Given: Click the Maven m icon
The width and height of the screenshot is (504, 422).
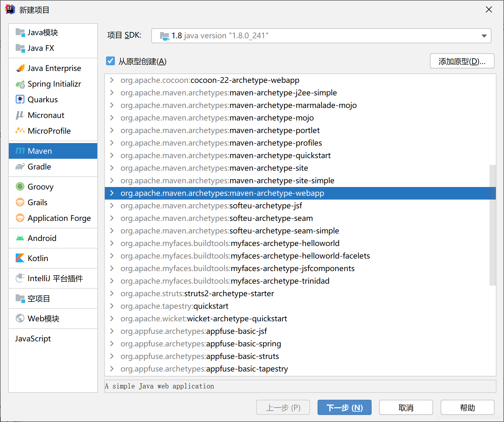Looking at the screenshot, I should pos(20,151).
